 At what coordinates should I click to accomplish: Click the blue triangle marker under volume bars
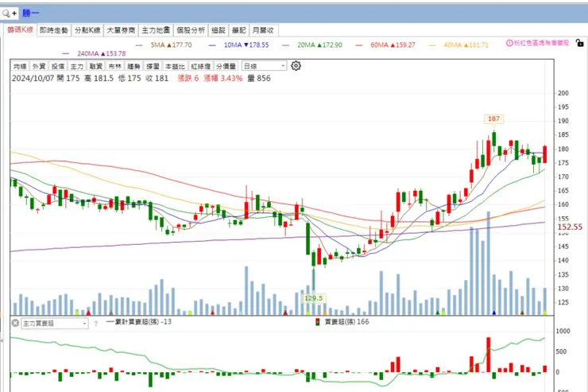(494, 312)
